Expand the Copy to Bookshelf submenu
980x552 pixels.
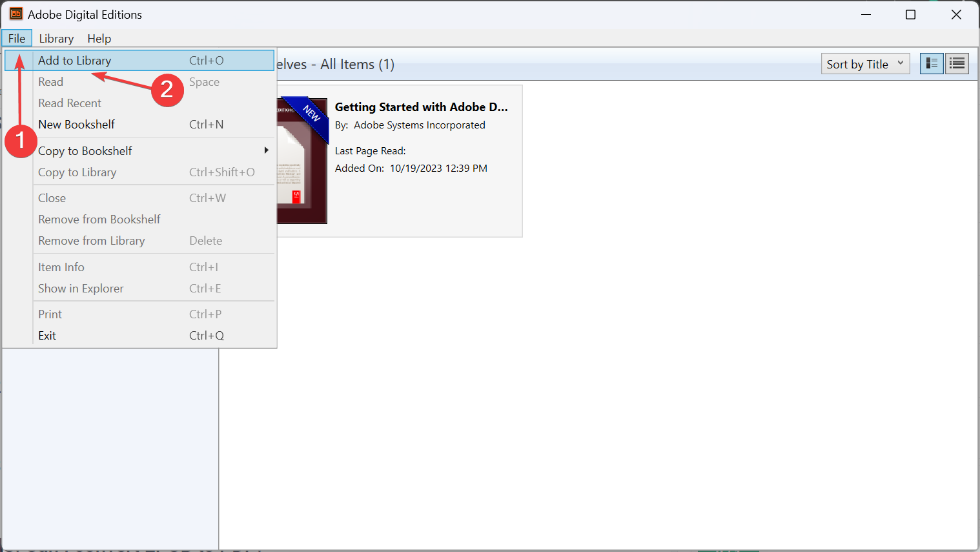(x=139, y=151)
